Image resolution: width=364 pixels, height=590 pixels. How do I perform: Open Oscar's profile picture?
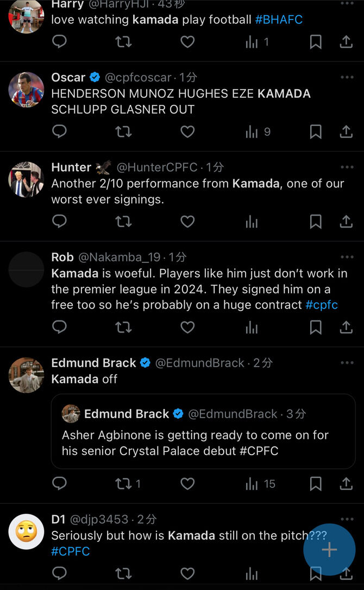coord(26,90)
